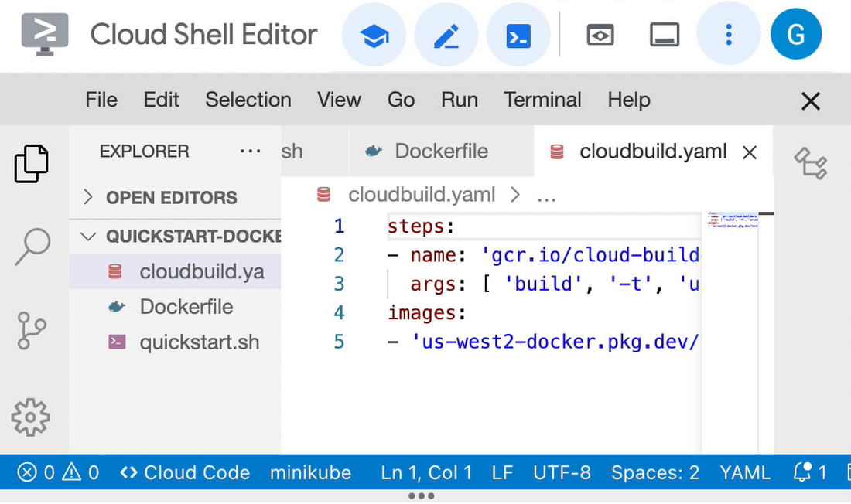Open the terminal prompt icon button
The image size is (851, 504).
coord(518,36)
